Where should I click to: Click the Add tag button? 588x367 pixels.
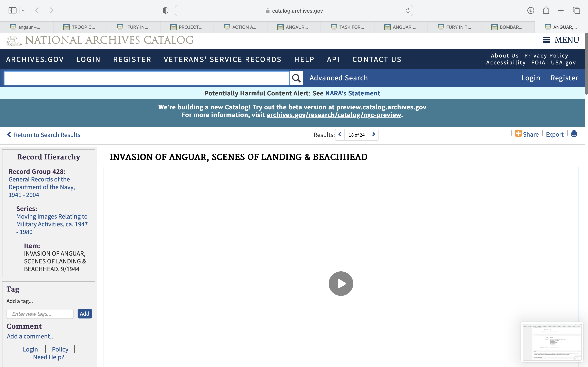tap(84, 314)
